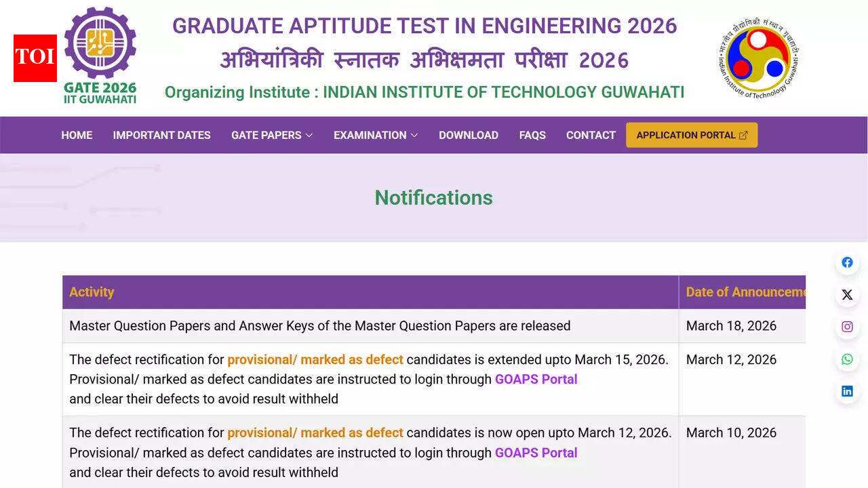Click the TOI logo in the corner
The height and width of the screenshot is (488, 868).
pos(35,58)
